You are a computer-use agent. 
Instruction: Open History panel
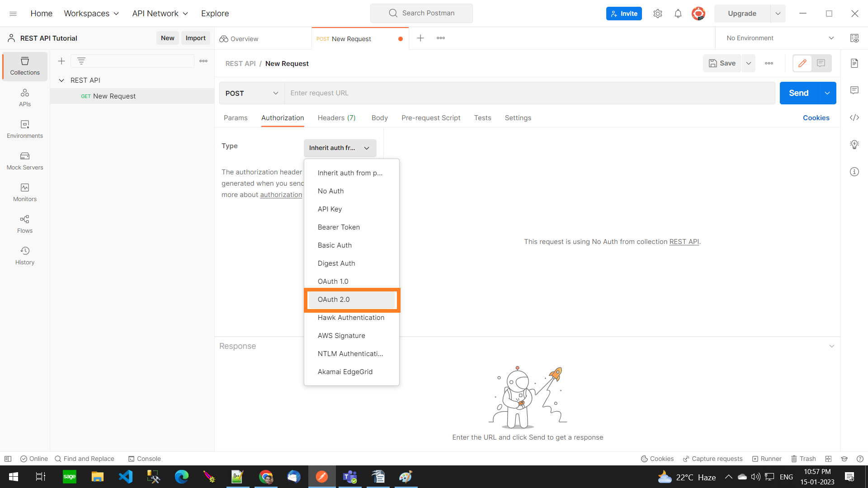pyautogui.click(x=25, y=256)
